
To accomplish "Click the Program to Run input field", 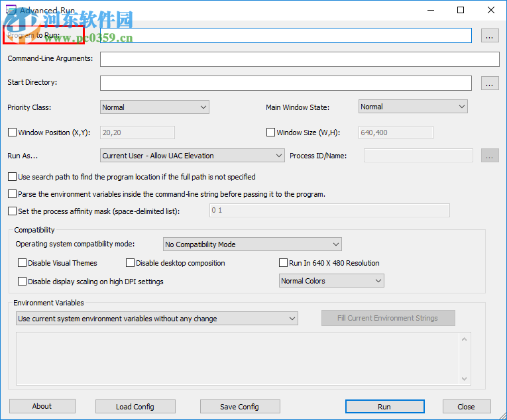I will 286,36.
